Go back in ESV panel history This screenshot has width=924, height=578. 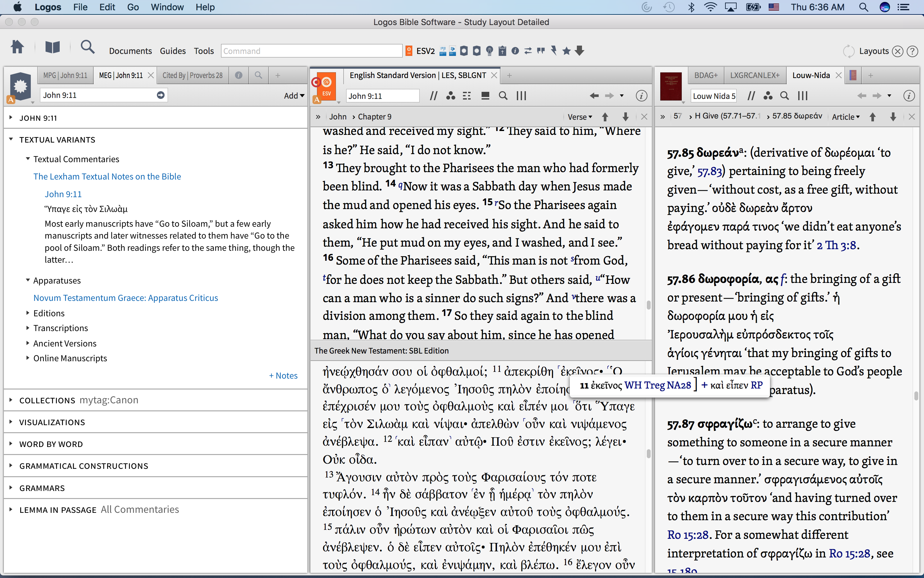(x=594, y=96)
